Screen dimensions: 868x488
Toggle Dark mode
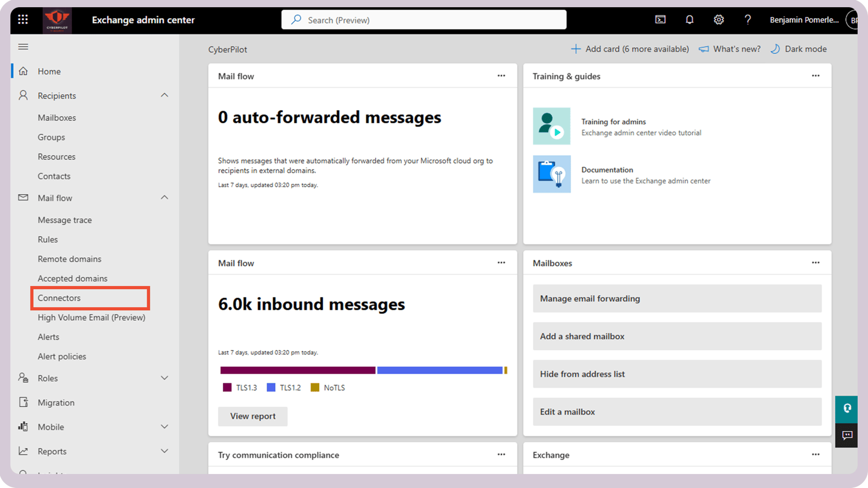click(x=799, y=49)
